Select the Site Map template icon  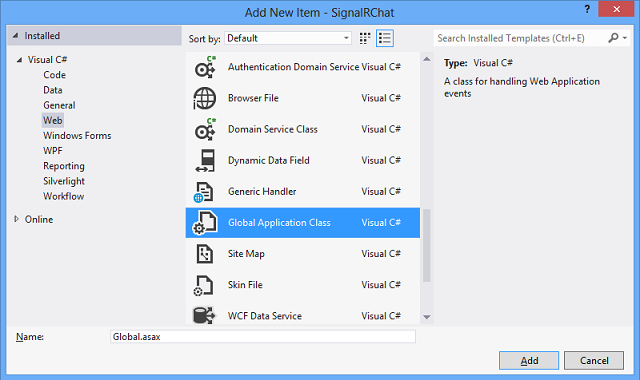204,254
